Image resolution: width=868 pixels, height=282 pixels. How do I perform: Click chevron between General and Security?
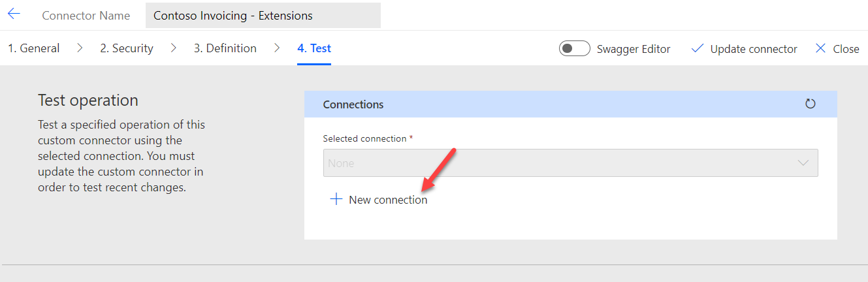pos(80,48)
